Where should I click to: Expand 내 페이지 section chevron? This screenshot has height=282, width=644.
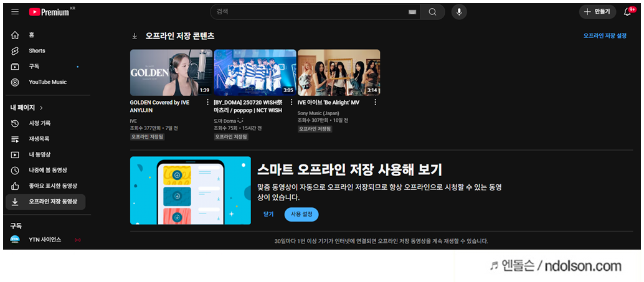41,108
